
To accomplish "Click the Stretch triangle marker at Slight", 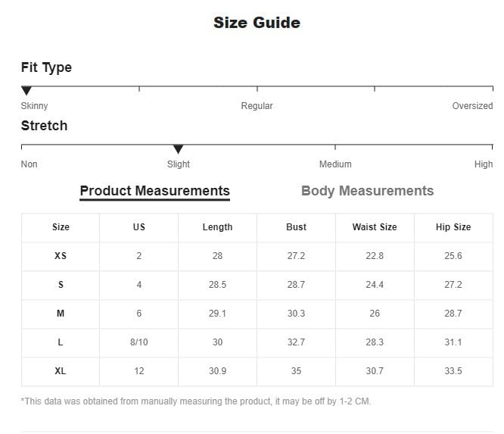I will pyautogui.click(x=178, y=149).
